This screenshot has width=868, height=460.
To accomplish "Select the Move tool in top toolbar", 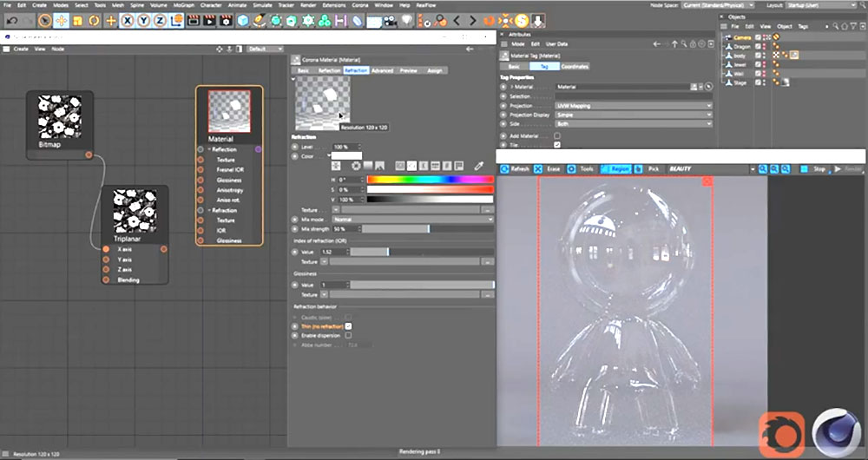I will tap(61, 20).
